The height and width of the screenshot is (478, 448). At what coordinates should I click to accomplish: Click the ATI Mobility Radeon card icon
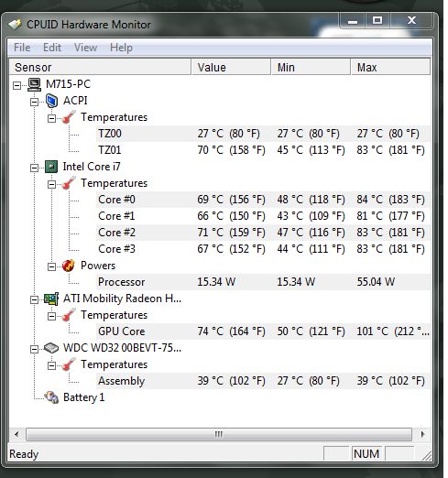(51, 299)
